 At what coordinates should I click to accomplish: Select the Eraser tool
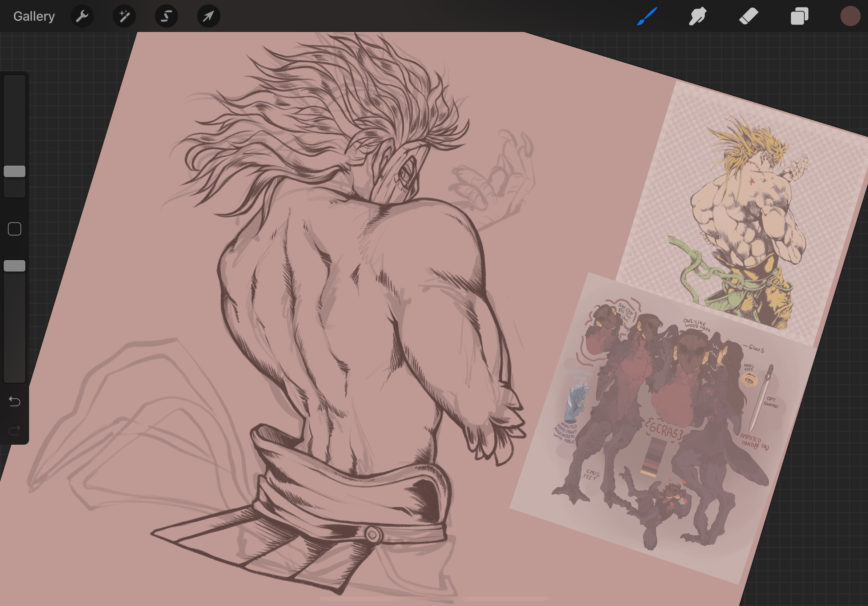coord(748,16)
